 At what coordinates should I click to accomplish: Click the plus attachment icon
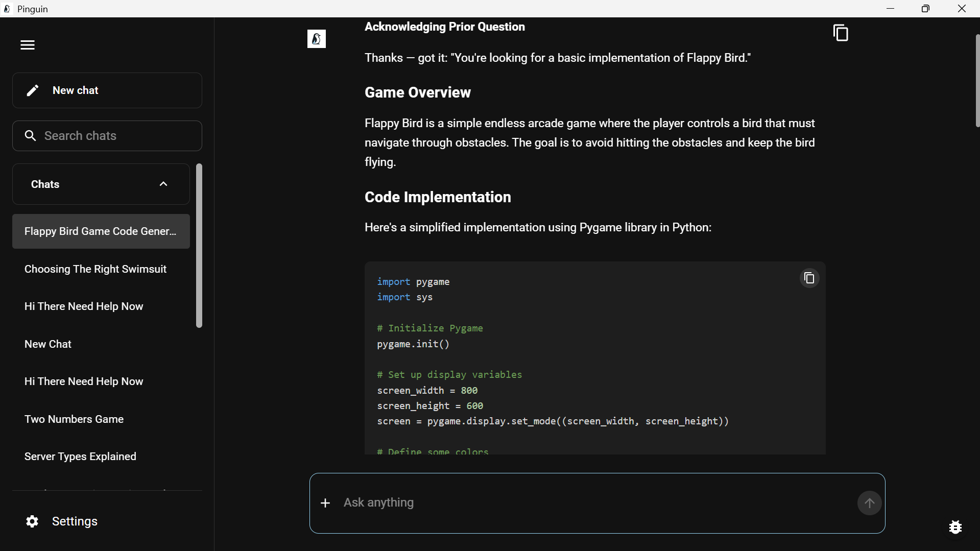click(325, 503)
